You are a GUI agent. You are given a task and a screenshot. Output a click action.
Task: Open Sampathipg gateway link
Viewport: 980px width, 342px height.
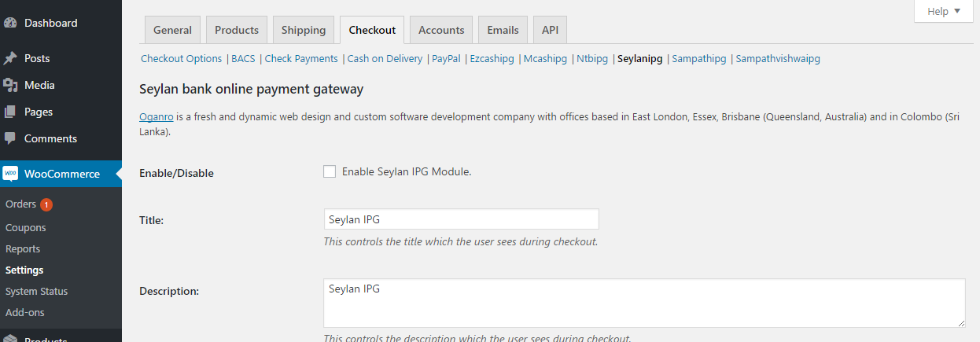pos(699,58)
